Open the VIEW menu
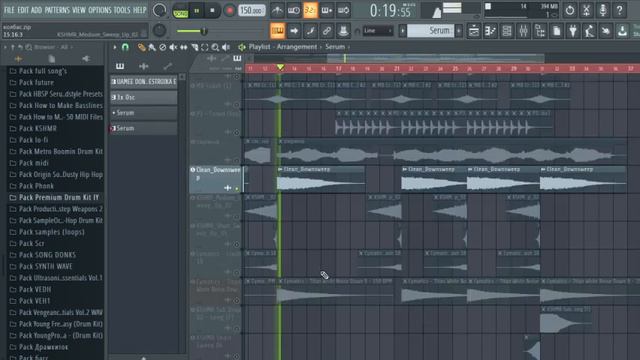This screenshot has width=640, height=360. coord(79,10)
